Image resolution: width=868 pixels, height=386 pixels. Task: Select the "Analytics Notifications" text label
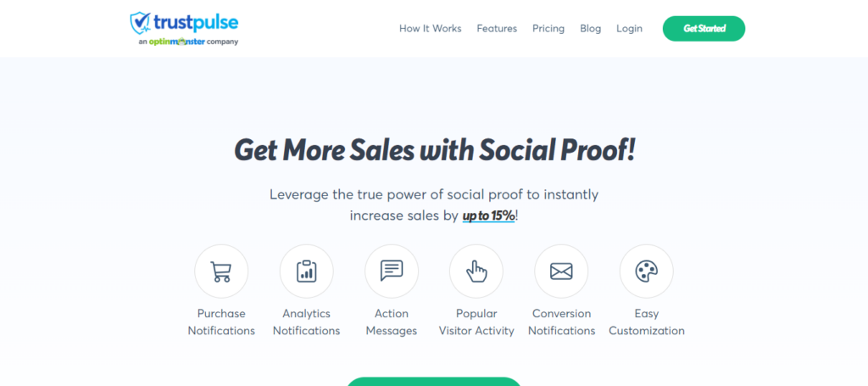point(306,322)
